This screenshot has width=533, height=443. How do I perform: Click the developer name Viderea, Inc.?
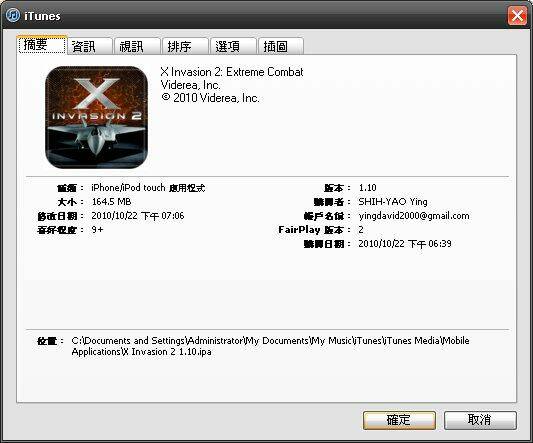[190, 85]
